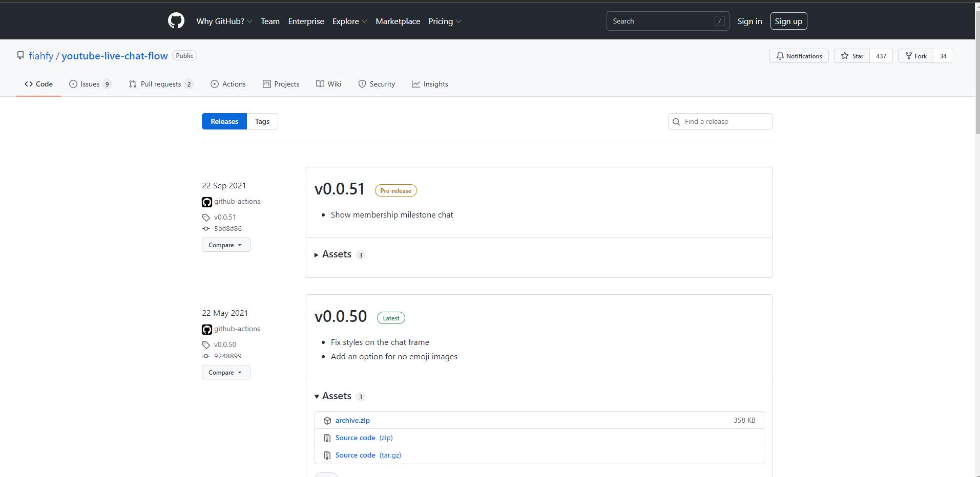Open the v0.0.50 release title
The height and width of the screenshot is (477, 980).
[341, 316]
